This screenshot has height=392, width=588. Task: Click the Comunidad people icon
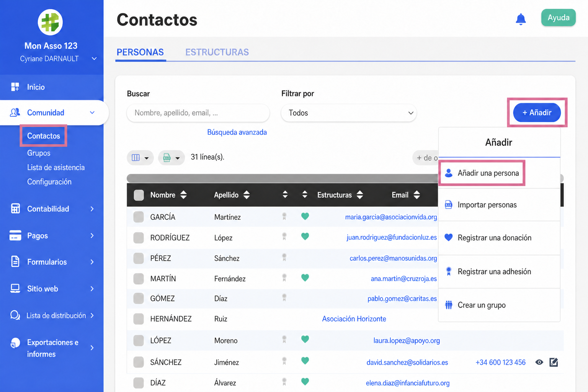(15, 113)
